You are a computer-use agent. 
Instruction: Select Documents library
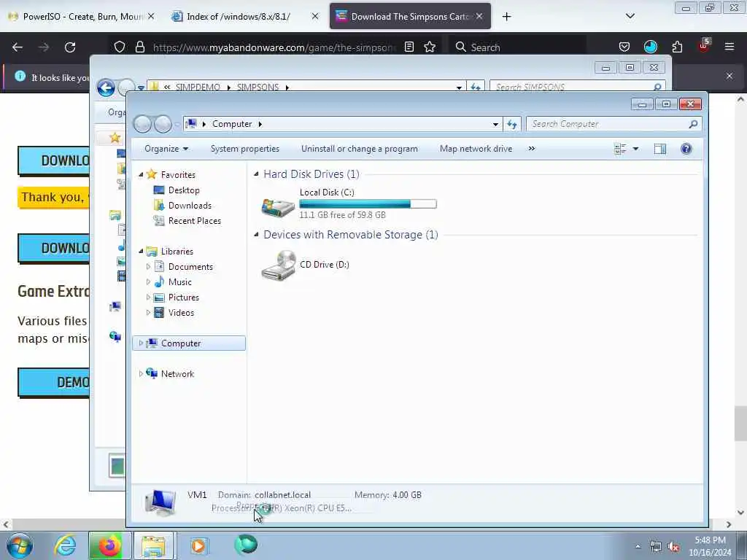tap(190, 267)
